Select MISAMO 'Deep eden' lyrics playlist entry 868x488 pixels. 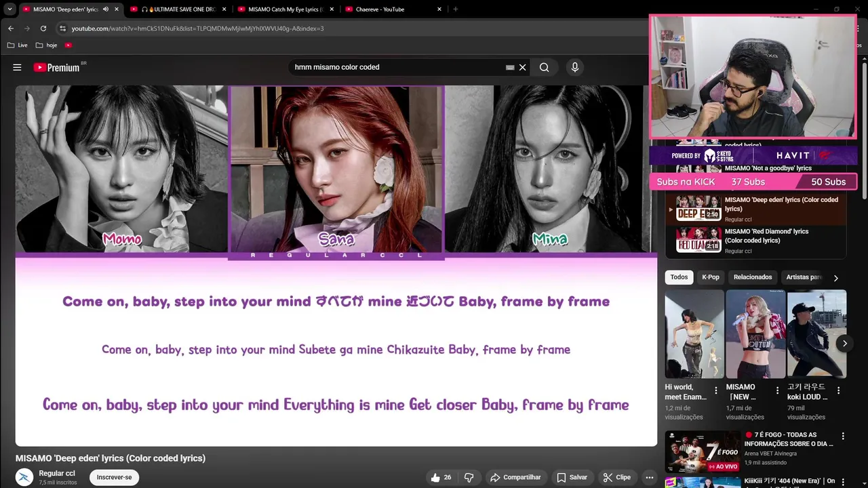756,209
